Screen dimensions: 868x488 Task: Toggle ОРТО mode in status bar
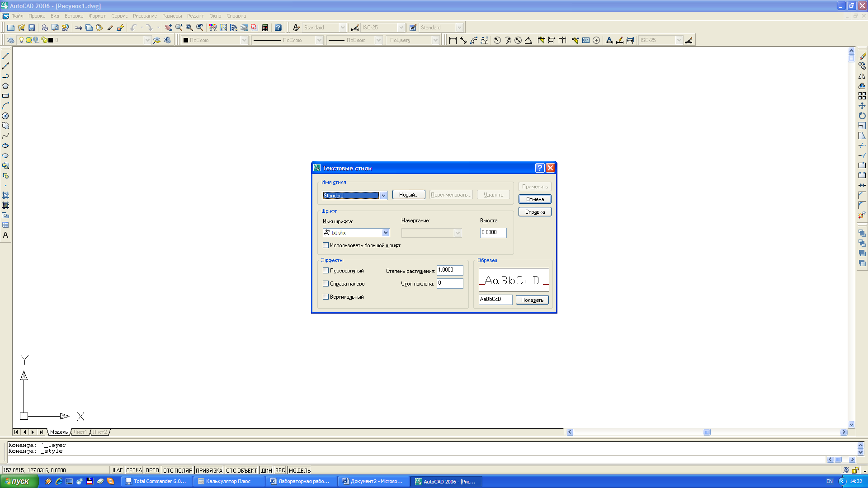(x=152, y=470)
